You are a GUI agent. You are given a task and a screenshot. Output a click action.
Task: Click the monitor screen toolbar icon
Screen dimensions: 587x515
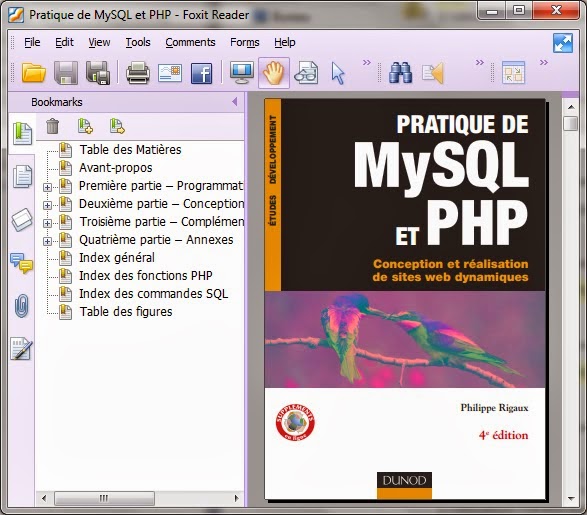241,73
